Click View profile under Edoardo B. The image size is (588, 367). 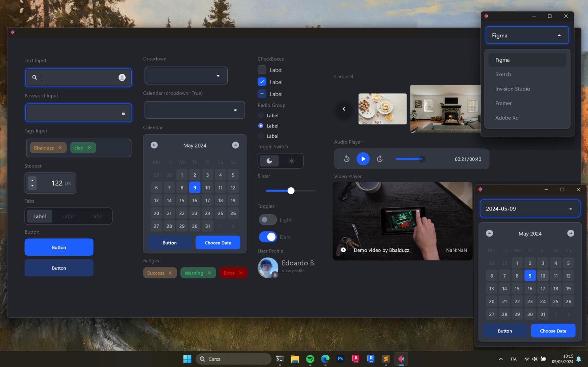tap(293, 271)
